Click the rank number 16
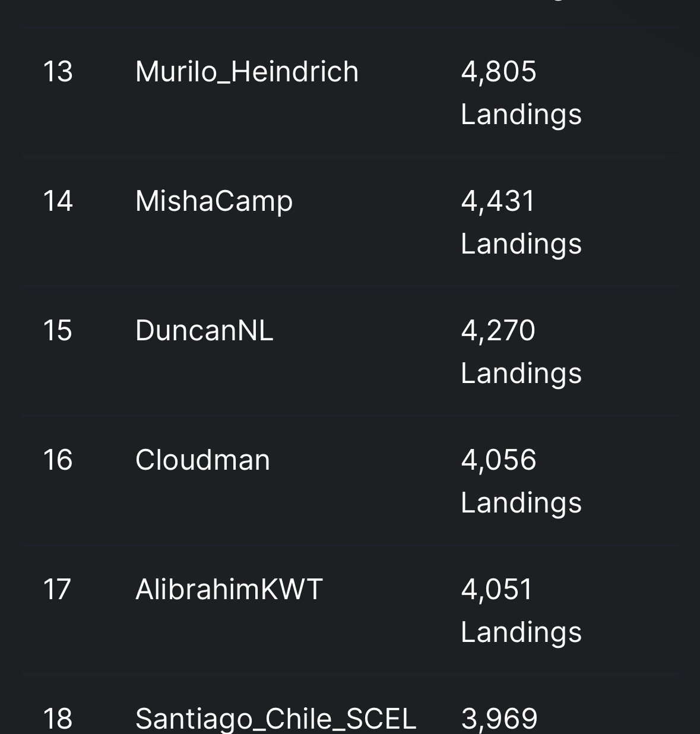 tap(58, 460)
